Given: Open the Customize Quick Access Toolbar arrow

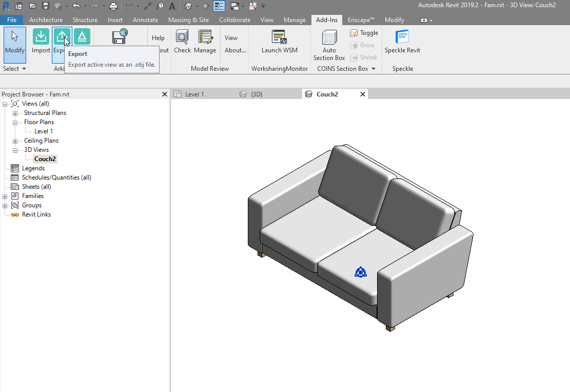Looking at the screenshot, I should click(263, 6).
